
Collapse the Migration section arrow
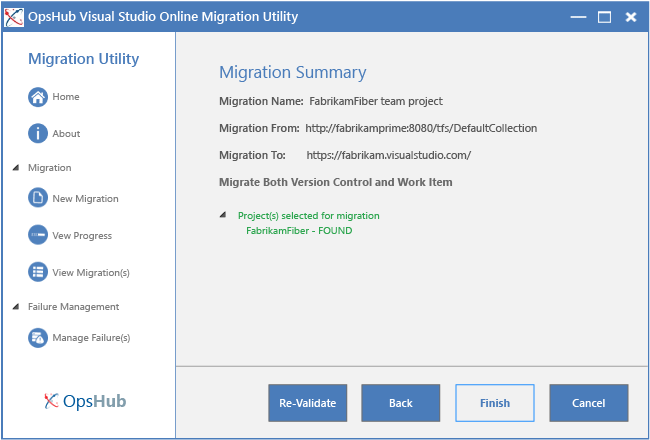point(16,168)
